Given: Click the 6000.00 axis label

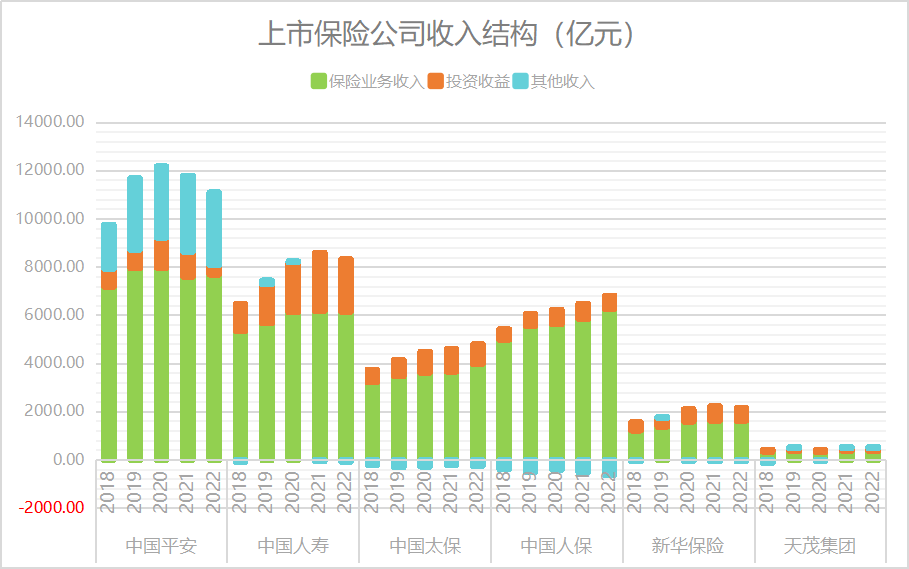Looking at the screenshot, I should (x=54, y=315).
